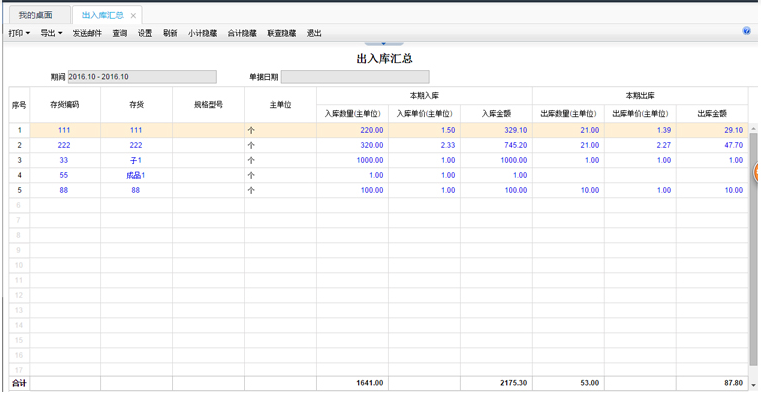Click total outbound amount 87.80
Viewport: 761px width, 395px height.
click(x=733, y=383)
